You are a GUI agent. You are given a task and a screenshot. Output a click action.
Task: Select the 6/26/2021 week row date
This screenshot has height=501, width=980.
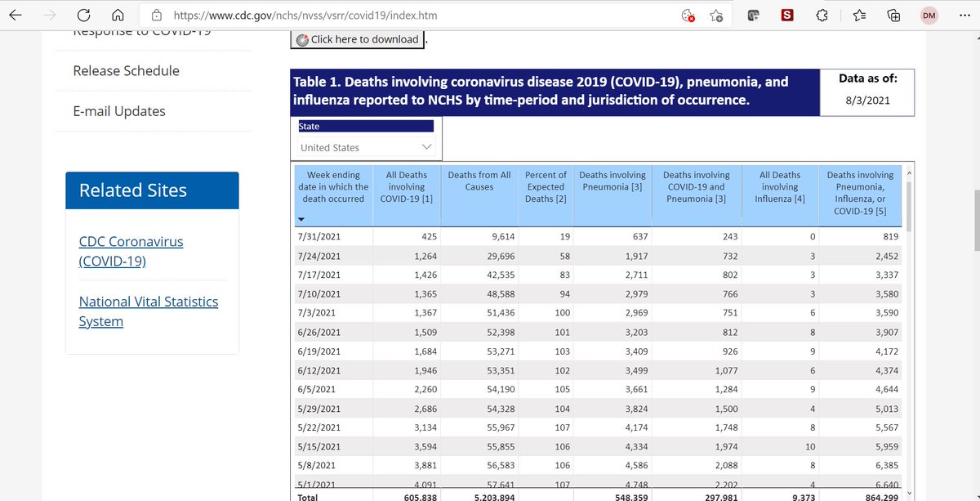click(318, 332)
